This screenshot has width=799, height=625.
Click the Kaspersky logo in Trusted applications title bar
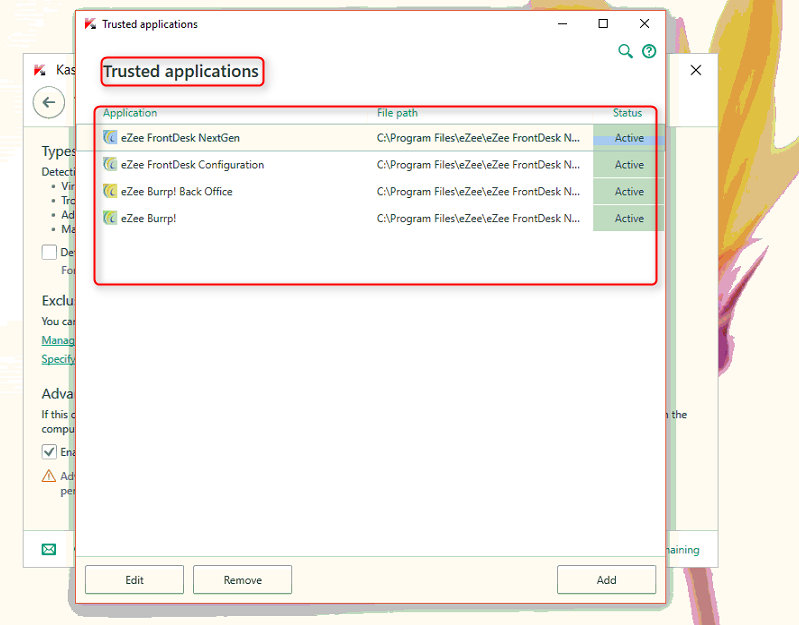point(90,24)
